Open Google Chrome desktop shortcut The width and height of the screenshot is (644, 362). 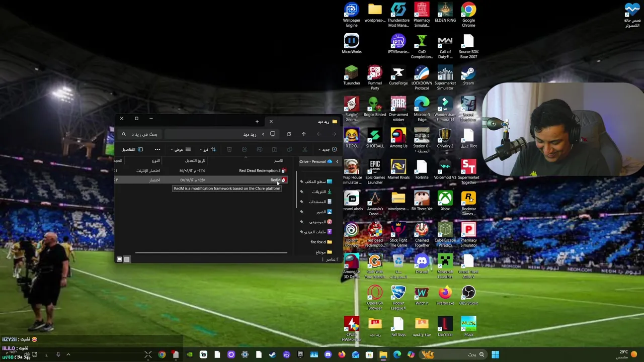(468, 15)
